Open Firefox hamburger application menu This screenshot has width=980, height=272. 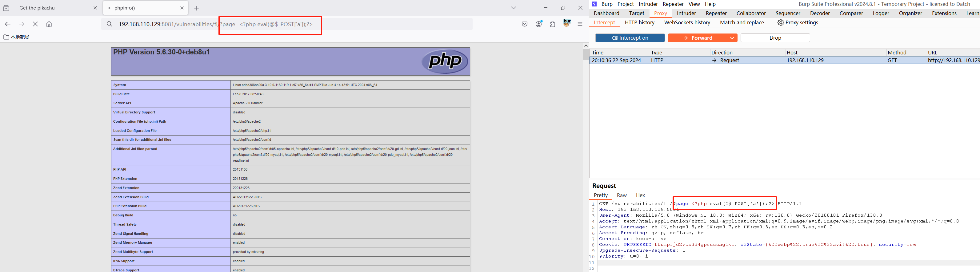pyautogui.click(x=580, y=24)
